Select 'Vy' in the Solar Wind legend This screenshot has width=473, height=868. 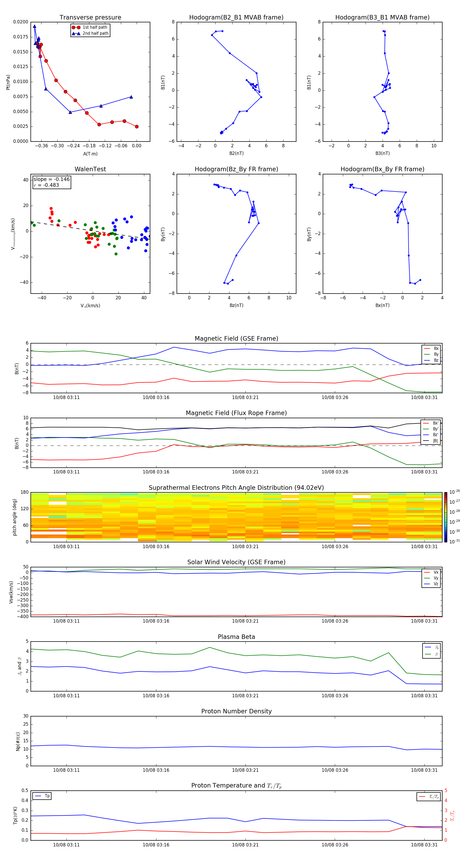431,578
